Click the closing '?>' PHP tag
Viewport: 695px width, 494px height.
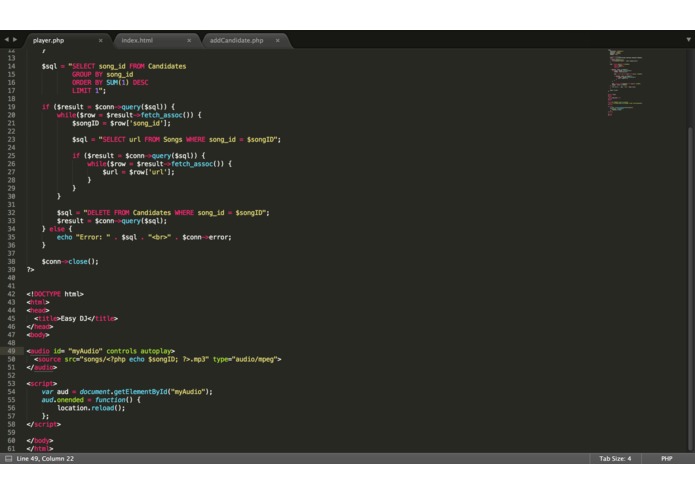coord(30,269)
